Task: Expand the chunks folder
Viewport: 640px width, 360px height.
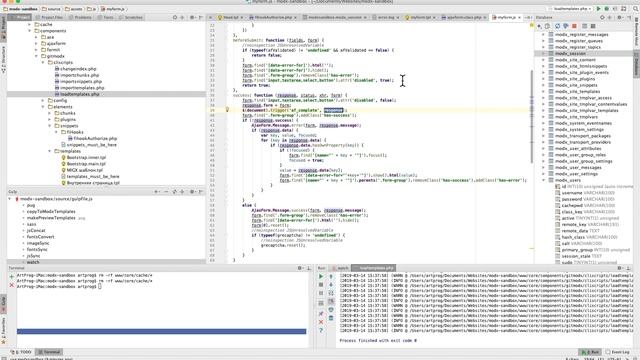Action: pos(49,113)
